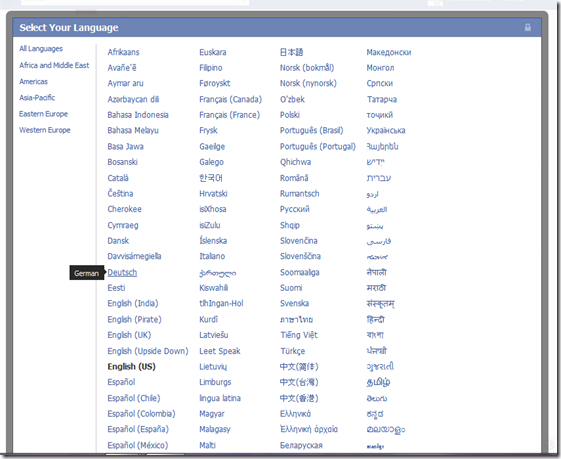Pick Bahasa Indonesia

[138, 115]
